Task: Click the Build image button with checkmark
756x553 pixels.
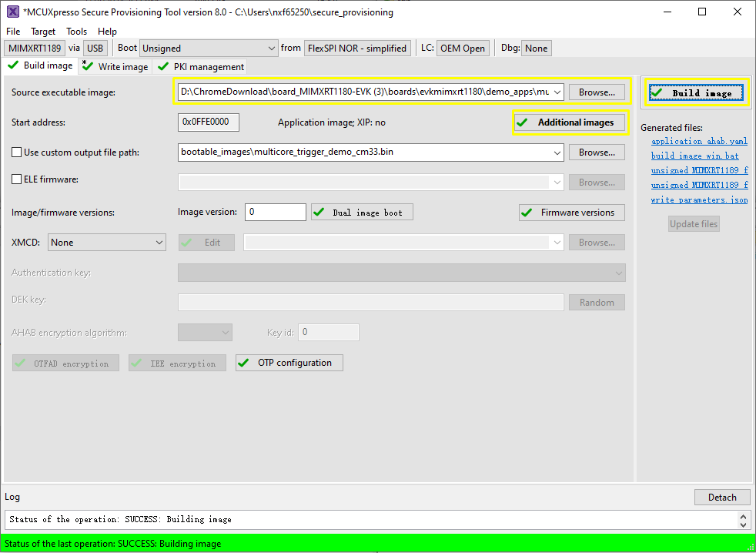Action: click(696, 93)
